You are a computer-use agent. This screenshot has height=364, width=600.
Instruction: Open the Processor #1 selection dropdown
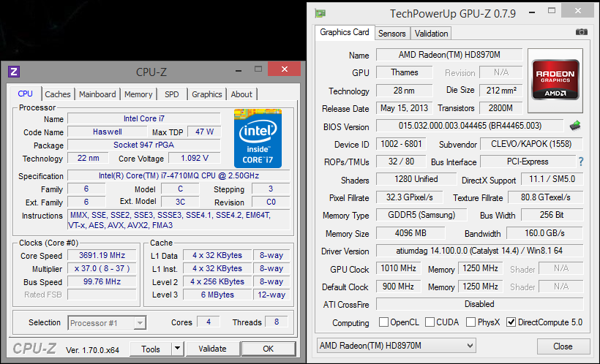pyautogui.click(x=107, y=323)
